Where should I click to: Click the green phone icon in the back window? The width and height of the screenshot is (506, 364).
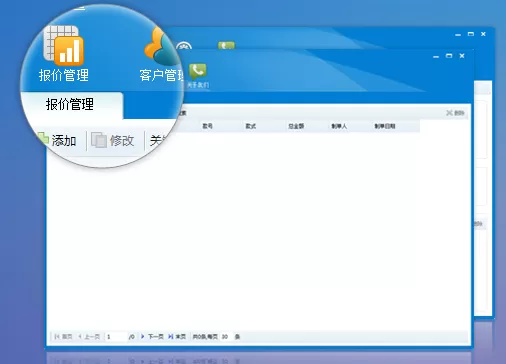[x=227, y=45]
